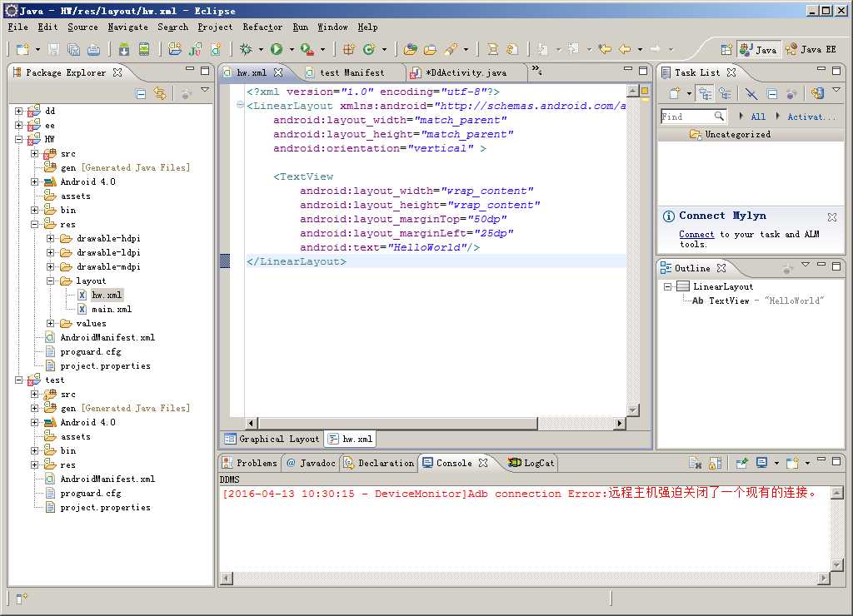853x616 pixels.
Task: Click the editor vertical scrollbar up arrow
Action: [632, 91]
